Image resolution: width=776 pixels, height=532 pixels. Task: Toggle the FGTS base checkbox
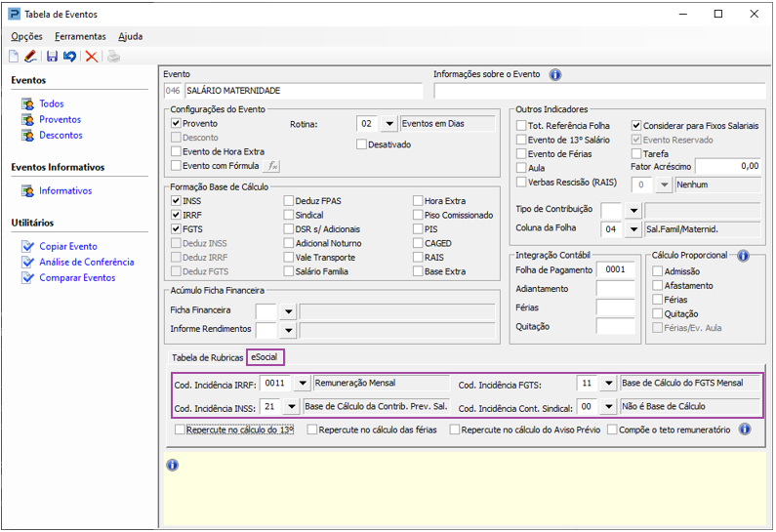tap(176, 229)
